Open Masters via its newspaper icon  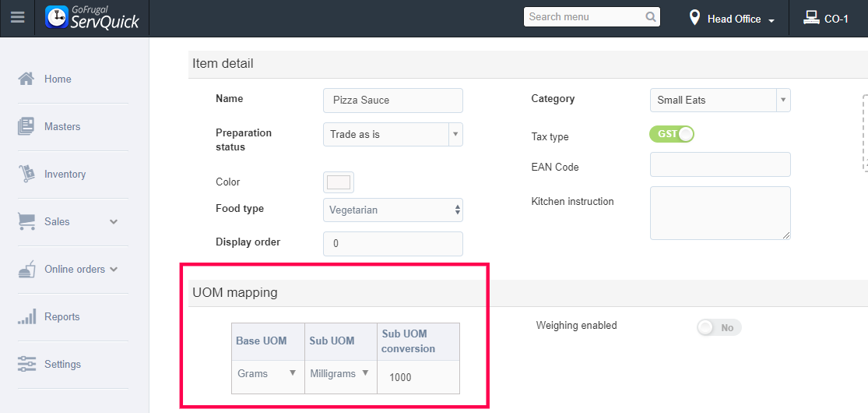tap(26, 126)
